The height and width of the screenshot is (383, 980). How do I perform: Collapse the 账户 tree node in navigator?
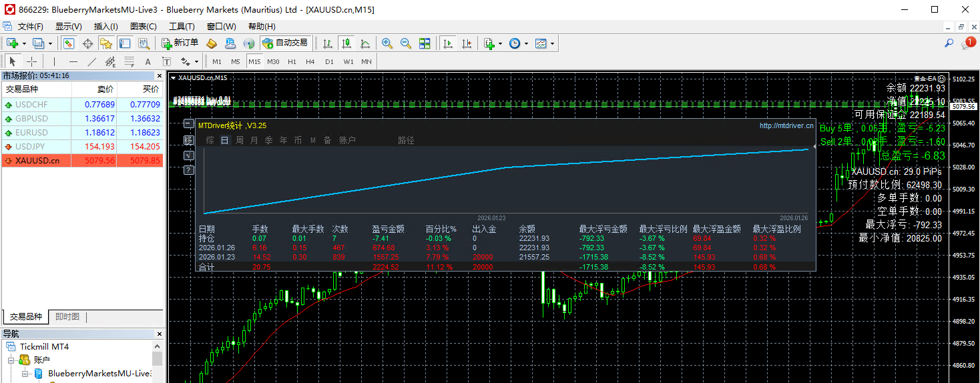coord(12,360)
